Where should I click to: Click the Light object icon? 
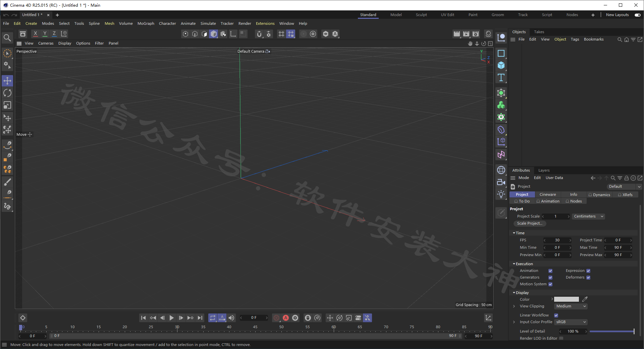(501, 194)
